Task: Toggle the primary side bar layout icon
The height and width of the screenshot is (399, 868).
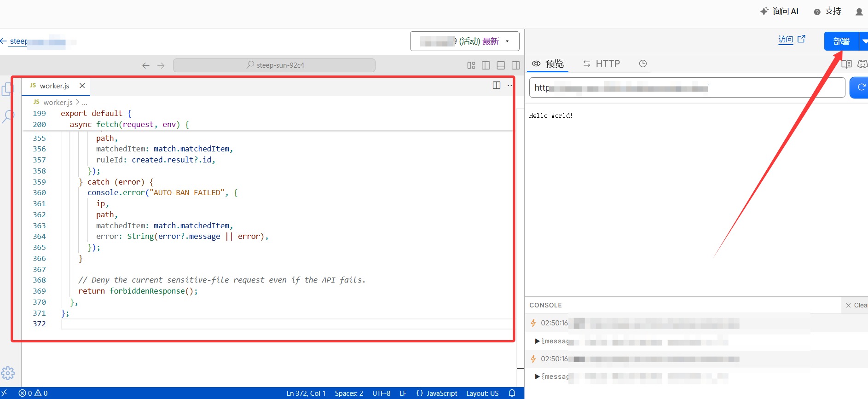Action: click(x=486, y=65)
